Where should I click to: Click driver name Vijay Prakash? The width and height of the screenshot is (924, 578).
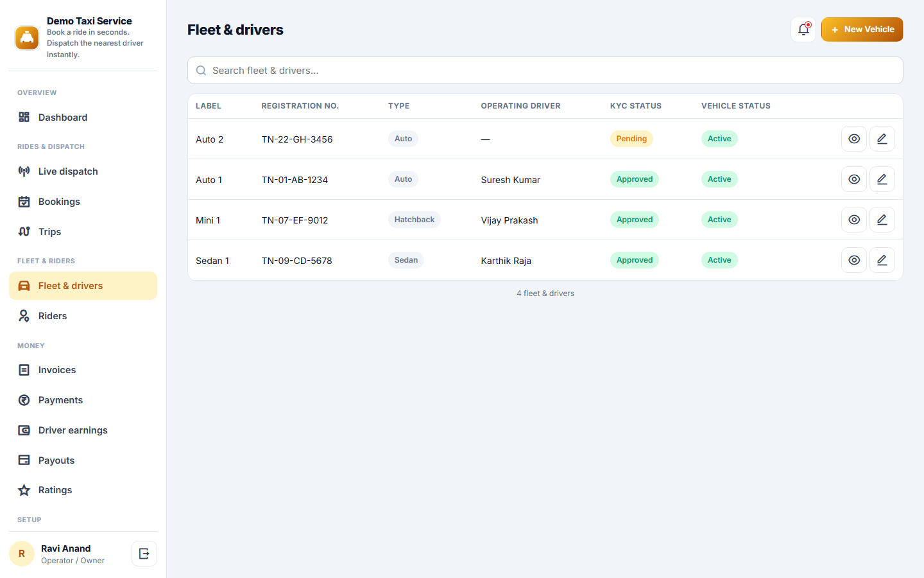(509, 220)
